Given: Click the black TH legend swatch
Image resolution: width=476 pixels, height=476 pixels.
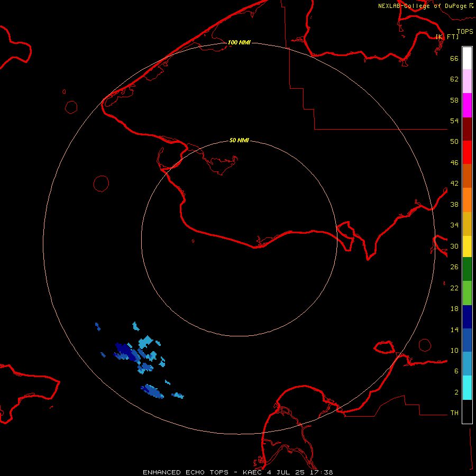Looking at the screenshot, I should (x=467, y=411).
